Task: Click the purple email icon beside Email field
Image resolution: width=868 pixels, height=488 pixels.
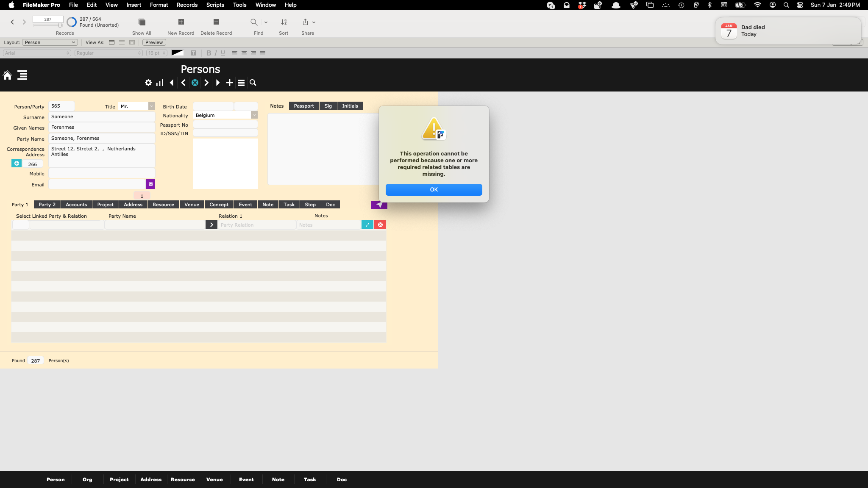Action: pyautogui.click(x=150, y=184)
